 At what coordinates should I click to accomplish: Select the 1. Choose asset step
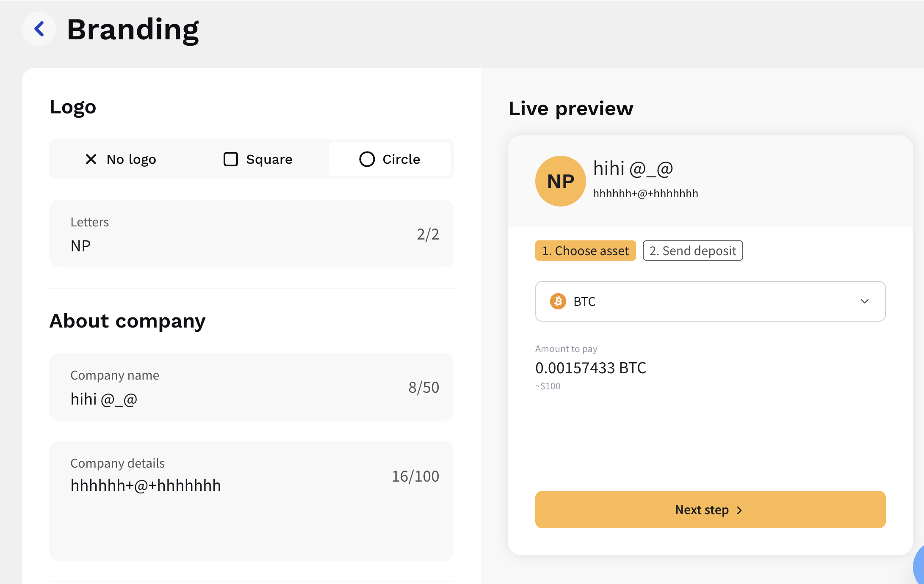coord(586,251)
